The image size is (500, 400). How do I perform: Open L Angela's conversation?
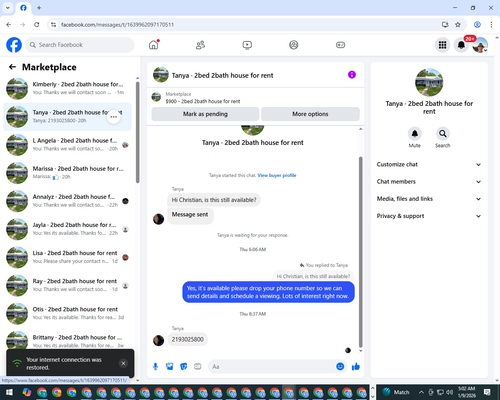(67, 145)
